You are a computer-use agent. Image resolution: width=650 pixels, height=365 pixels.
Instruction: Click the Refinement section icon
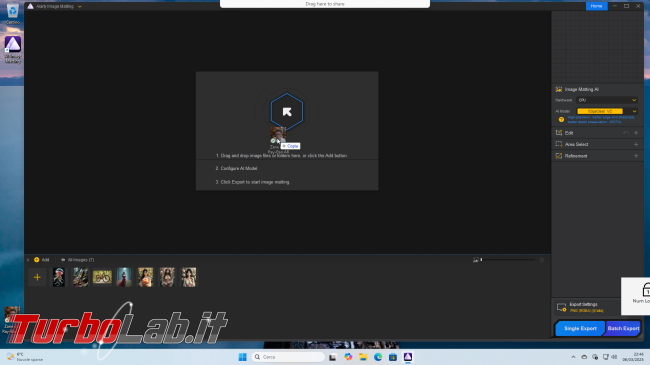[x=559, y=156]
